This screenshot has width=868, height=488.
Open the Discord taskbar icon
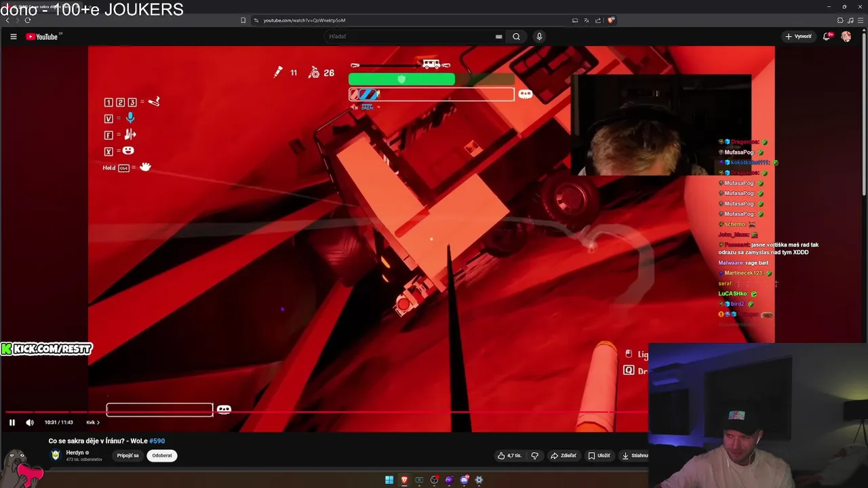tap(464, 480)
